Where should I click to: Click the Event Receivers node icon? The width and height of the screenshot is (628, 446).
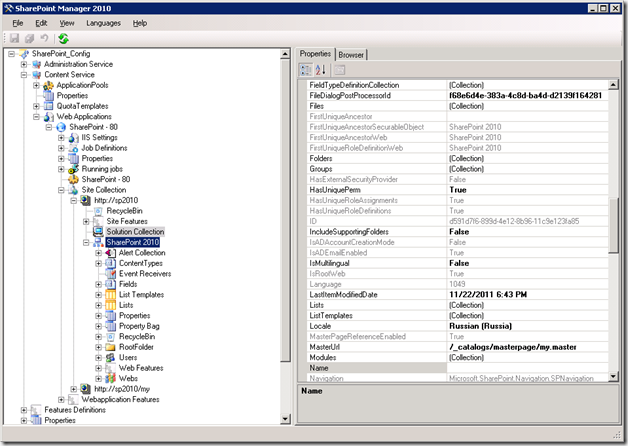point(111,274)
